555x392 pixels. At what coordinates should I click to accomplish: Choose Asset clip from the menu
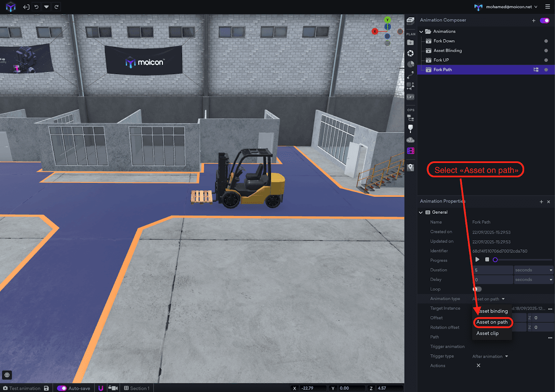487,333
